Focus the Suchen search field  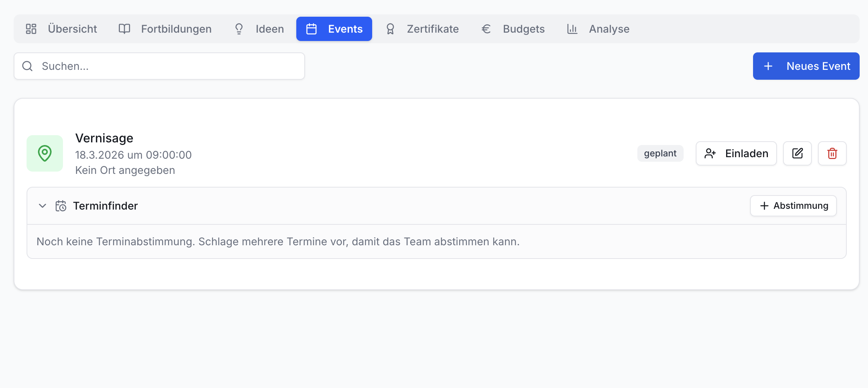click(159, 66)
